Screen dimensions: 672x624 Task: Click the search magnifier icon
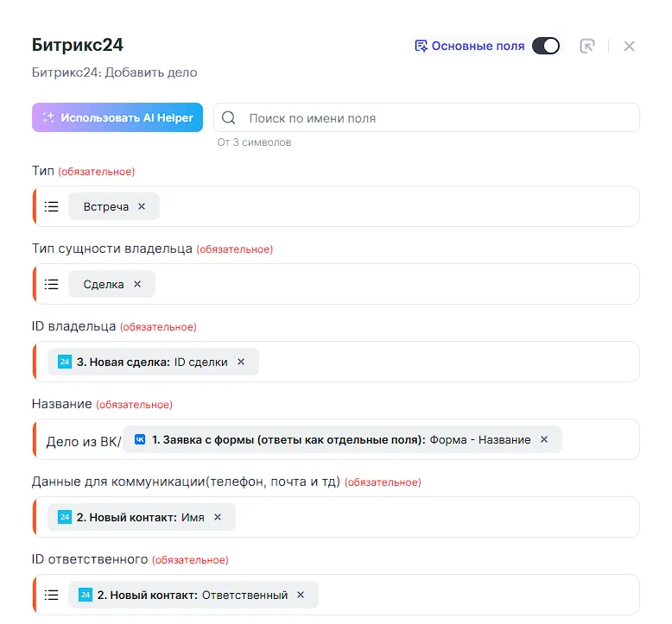click(230, 118)
